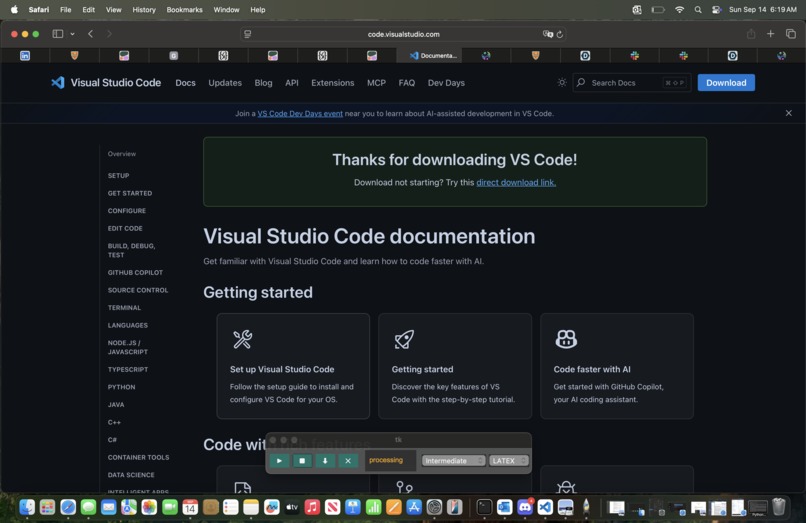
Task: Expand the PYTHON sidebar section
Action: (121, 387)
